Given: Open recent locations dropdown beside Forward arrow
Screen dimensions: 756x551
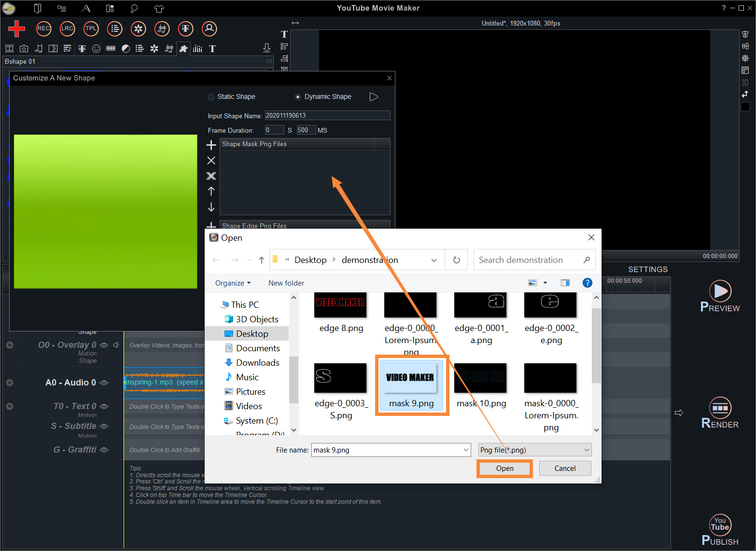Looking at the screenshot, I should click(x=249, y=260).
